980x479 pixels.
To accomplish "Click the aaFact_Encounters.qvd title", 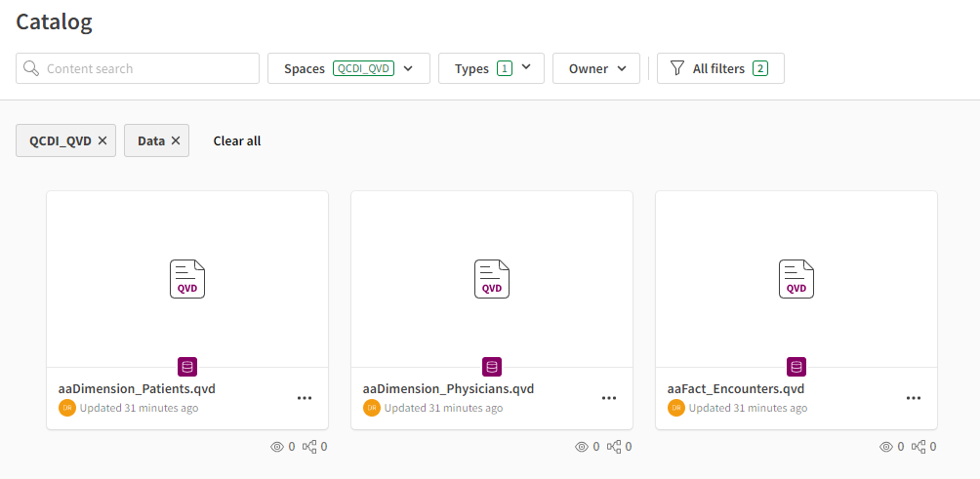I will click(736, 389).
